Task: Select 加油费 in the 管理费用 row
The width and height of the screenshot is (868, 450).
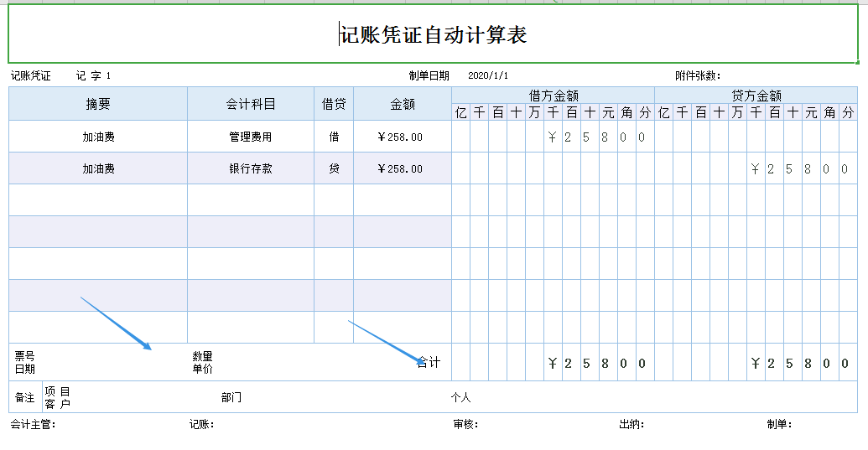Action: point(98,137)
